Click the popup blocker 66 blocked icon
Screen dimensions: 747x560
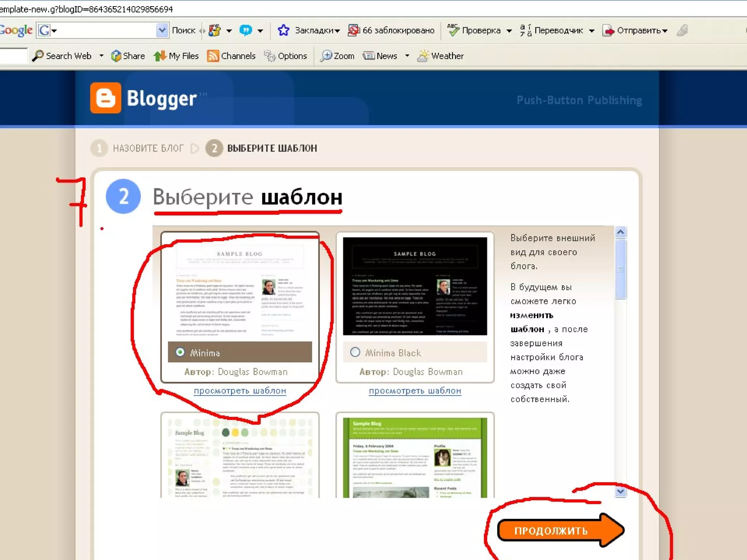click(x=353, y=30)
